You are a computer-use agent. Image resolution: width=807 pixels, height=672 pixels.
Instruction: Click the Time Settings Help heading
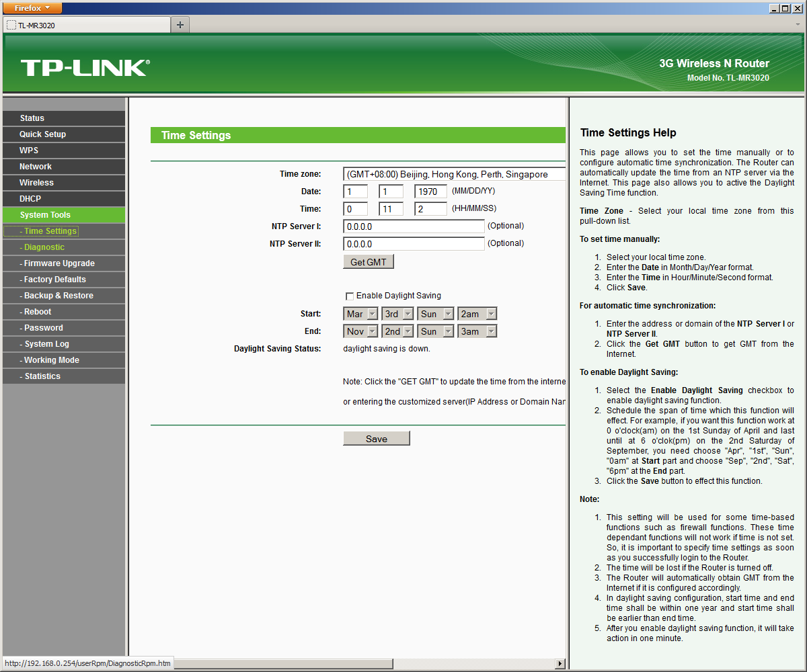628,132
